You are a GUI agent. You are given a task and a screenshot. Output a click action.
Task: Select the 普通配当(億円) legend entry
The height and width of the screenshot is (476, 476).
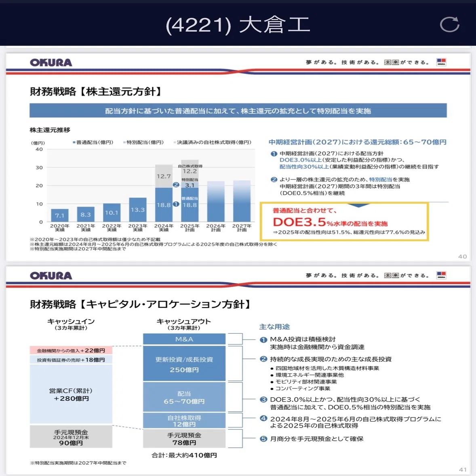pyautogui.click(x=93, y=142)
